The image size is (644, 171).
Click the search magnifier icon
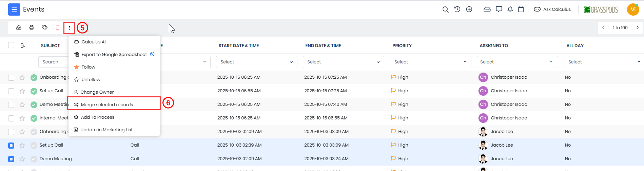click(445, 9)
